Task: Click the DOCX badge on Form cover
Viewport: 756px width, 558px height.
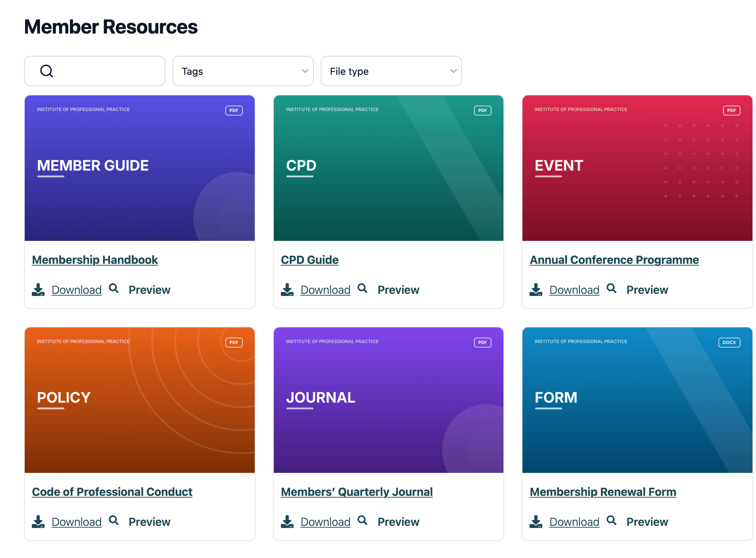Action: (730, 343)
